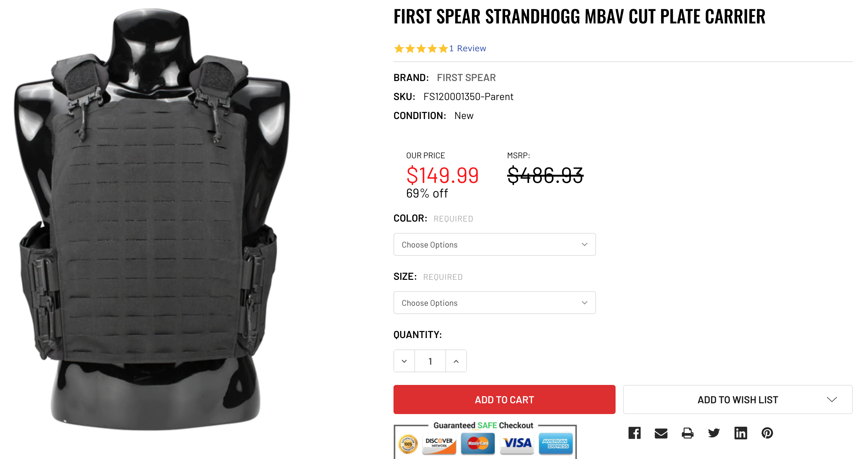
Task: Click the five-star rating stars
Action: click(421, 49)
